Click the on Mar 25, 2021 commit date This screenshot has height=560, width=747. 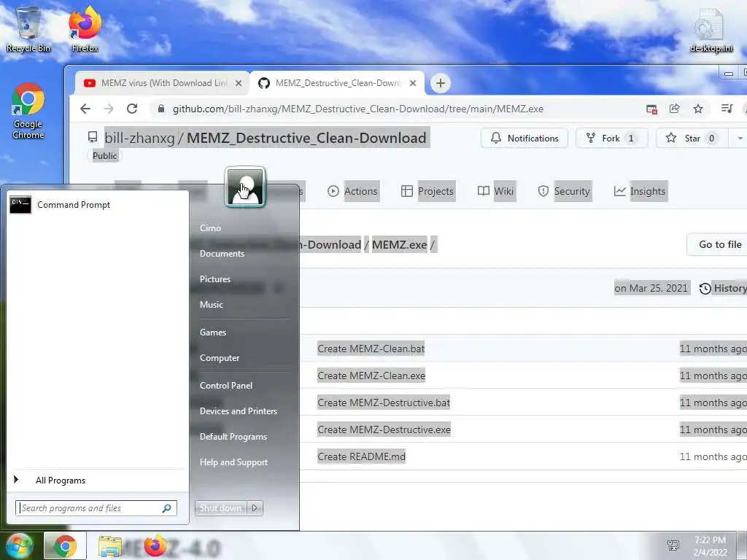[651, 288]
